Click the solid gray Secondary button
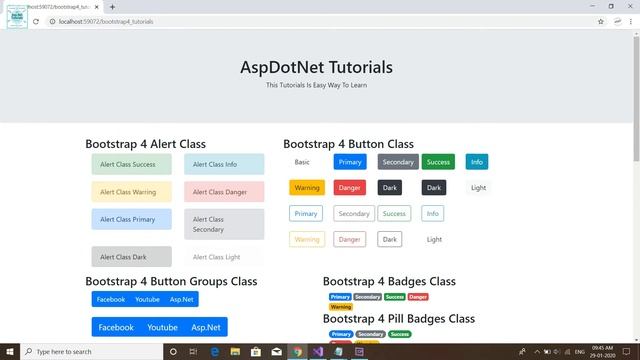 (x=398, y=162)
